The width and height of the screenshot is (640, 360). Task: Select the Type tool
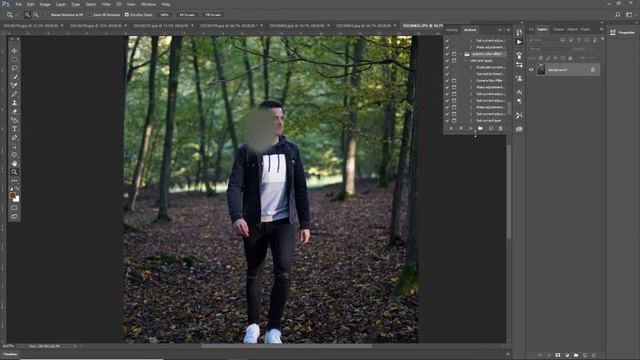[14, 129]
